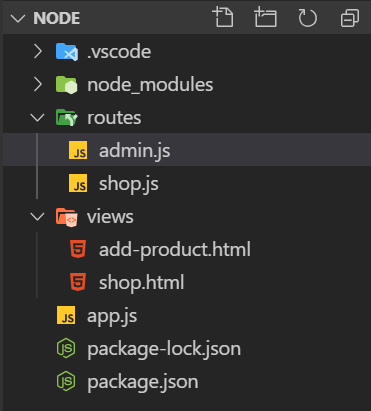Click the Node.js icon beside package.json
The image size is (371, 411).
click(x=66, y=381)
